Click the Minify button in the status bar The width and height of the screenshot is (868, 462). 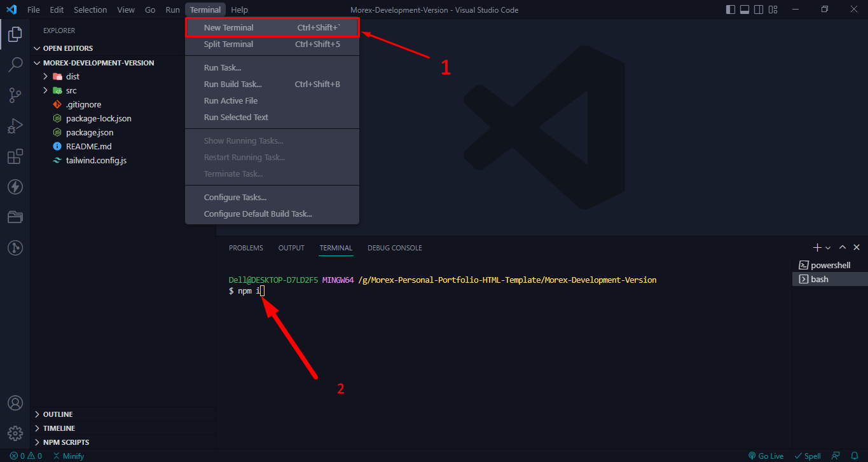(x=69, y=456)
